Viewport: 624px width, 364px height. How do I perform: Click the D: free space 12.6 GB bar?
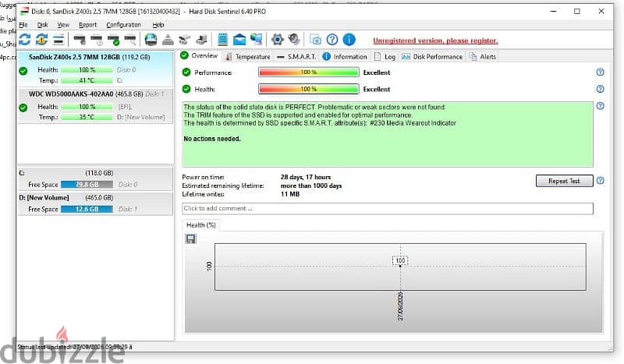87,209
